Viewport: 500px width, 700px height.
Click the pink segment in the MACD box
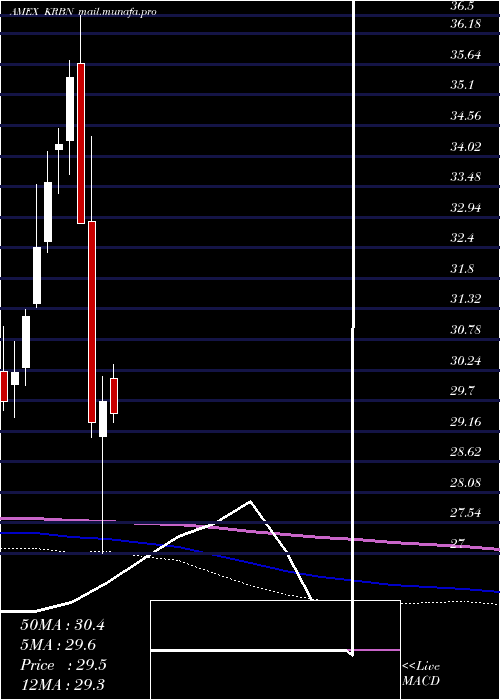(x=377, y=650)
